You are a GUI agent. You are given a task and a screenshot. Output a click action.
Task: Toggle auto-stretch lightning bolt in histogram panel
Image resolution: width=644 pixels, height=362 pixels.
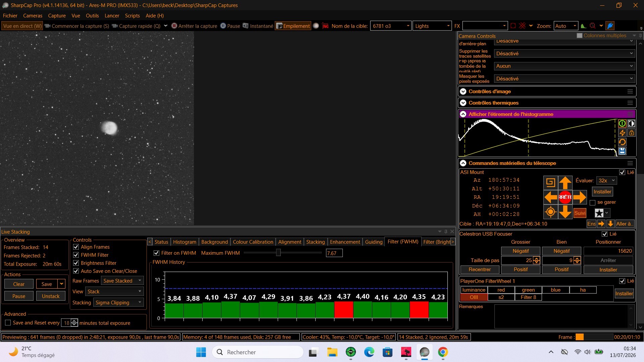point(622,133)
